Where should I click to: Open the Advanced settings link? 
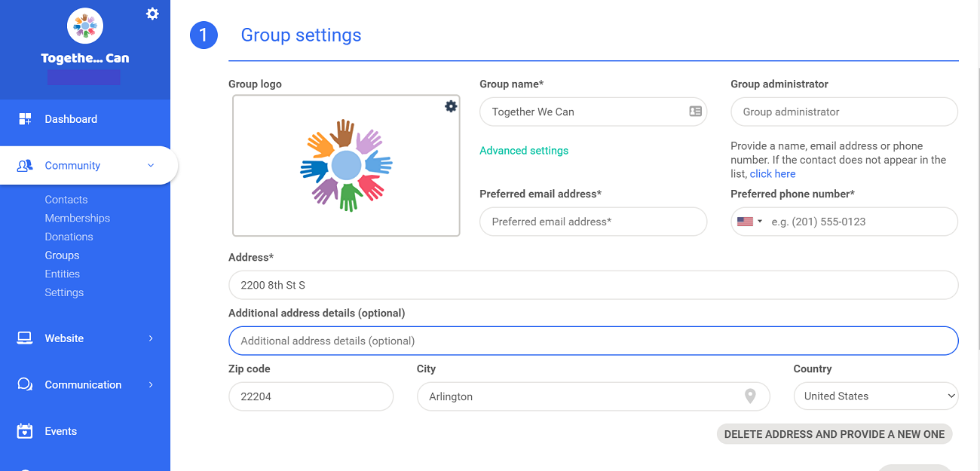point(524,150)
